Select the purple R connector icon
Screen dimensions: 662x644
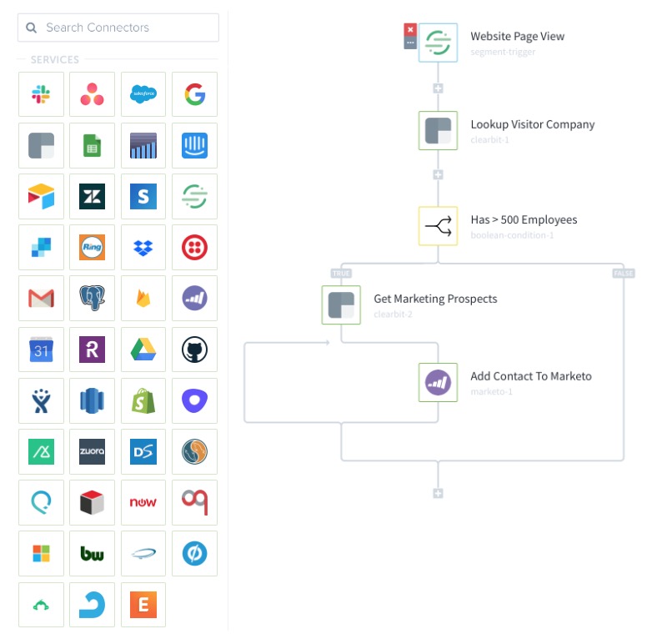[92, 350]
